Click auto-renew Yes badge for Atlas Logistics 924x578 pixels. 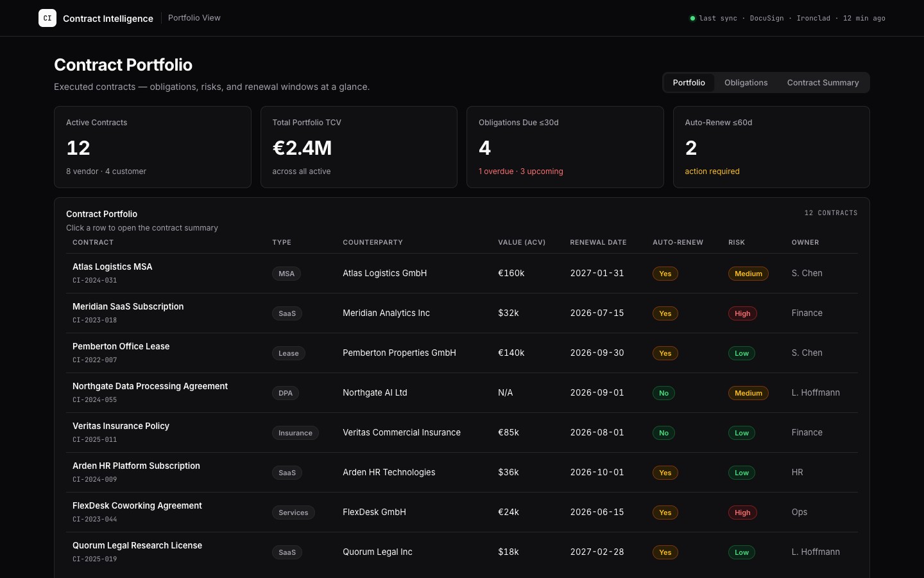coord(665,274)
